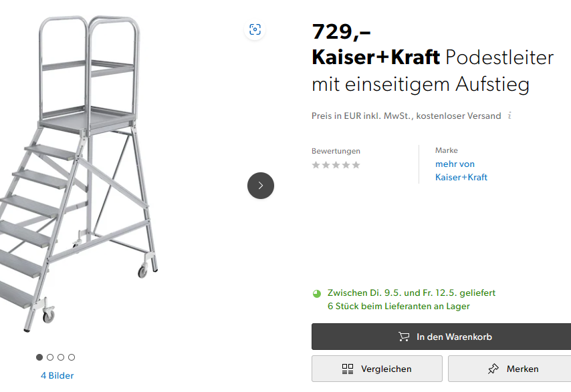Click the Podestleiter product title

point(433,71)
